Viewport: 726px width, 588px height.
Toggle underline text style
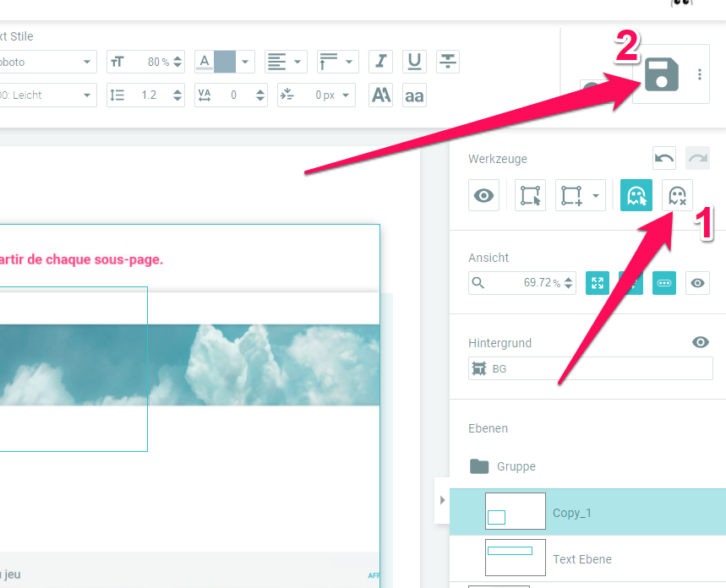click(x=414, y=62)
